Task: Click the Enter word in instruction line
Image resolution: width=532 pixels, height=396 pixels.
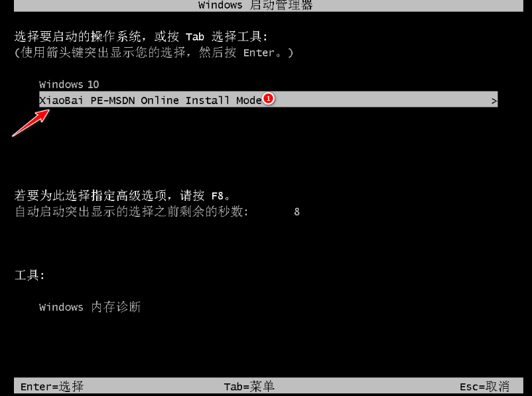Action: [x=259, y=52]
